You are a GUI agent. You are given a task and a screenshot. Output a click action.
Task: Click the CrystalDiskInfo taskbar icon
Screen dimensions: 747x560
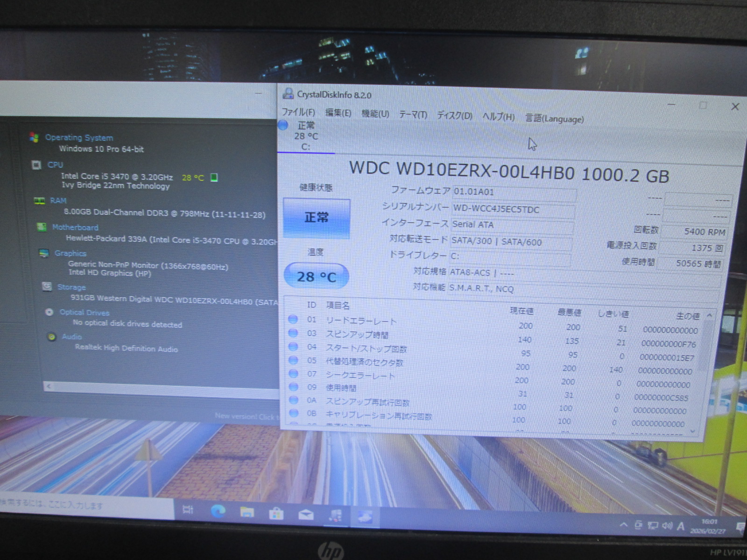pyautogui.click(x=365, y=517)
